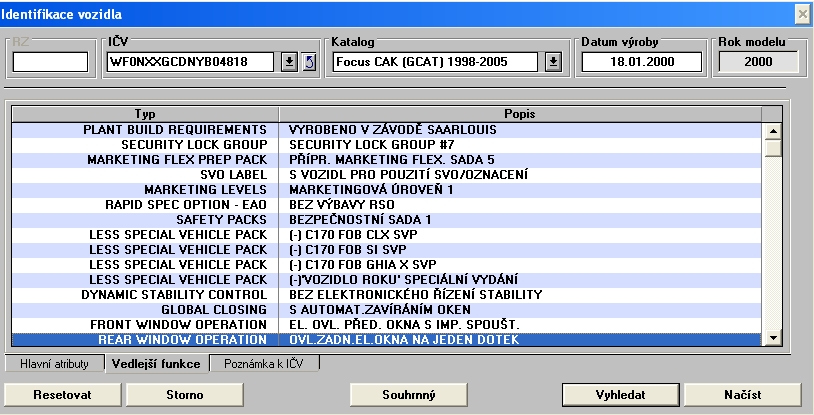The image size is (814, 415).
Task: Open the Poznámka k IČV tab
Action: 264,363
